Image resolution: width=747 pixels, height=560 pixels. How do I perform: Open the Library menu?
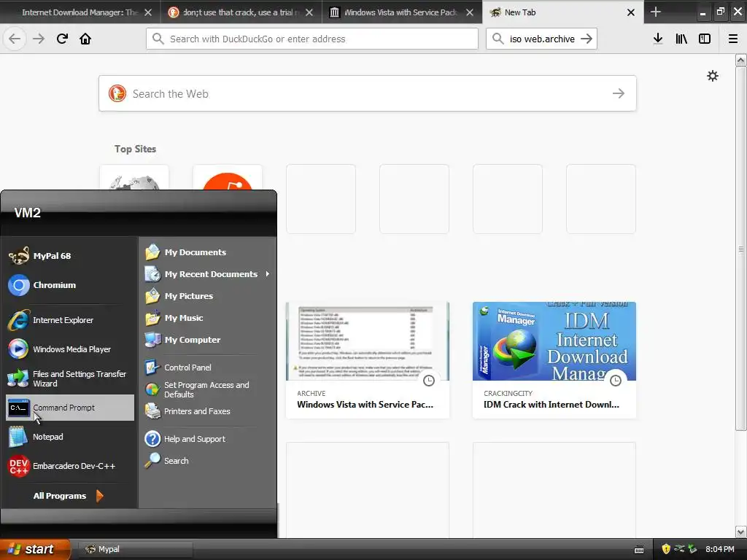681,39
